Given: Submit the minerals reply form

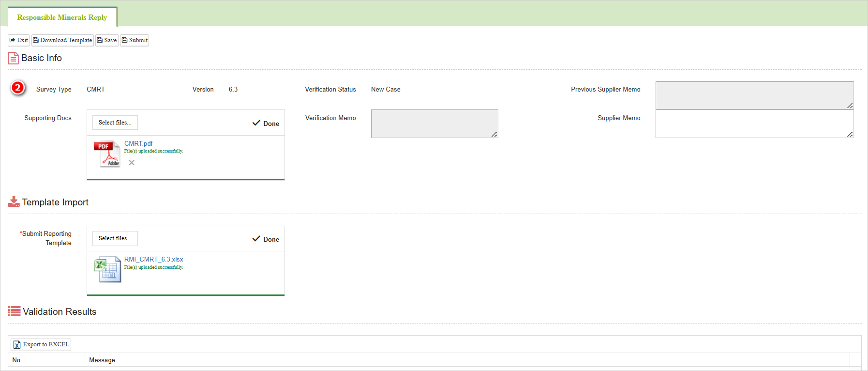Looking at the screenshot, I should click(x=135, y=40).
